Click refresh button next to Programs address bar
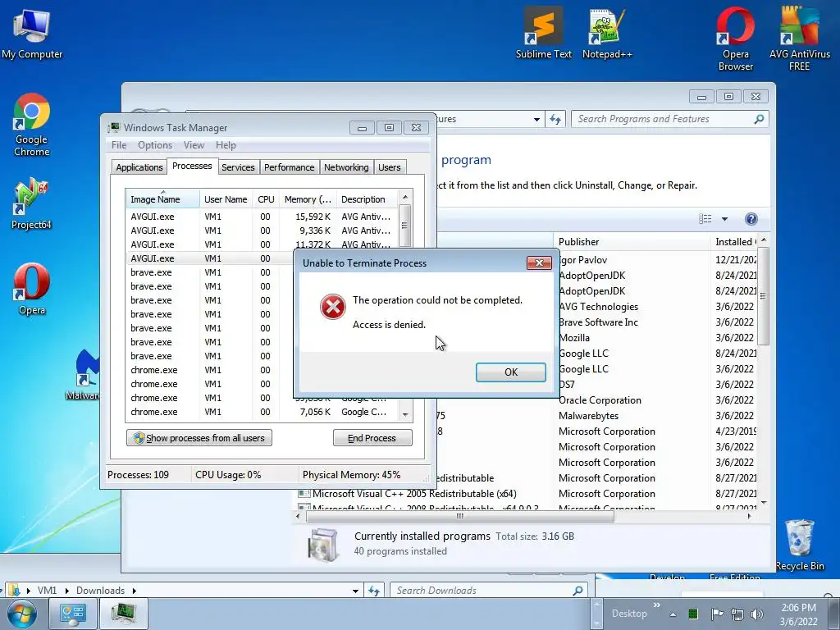Screen dimensions: 840x630 (555, 119)
